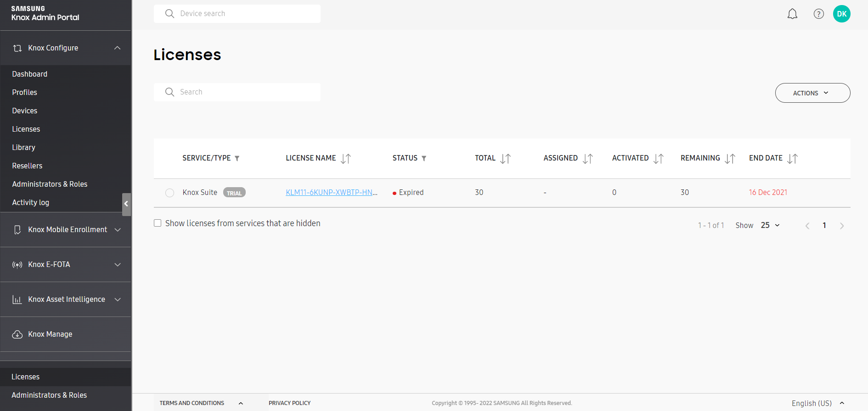
Task: Click Samsung Knox Admin Portal logo
Action: click(45, 13)
